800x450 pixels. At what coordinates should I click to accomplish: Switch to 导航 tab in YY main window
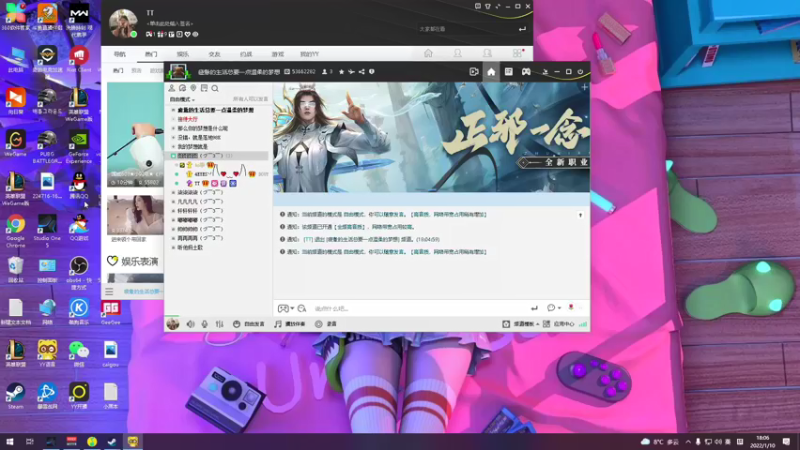point(119,54)
